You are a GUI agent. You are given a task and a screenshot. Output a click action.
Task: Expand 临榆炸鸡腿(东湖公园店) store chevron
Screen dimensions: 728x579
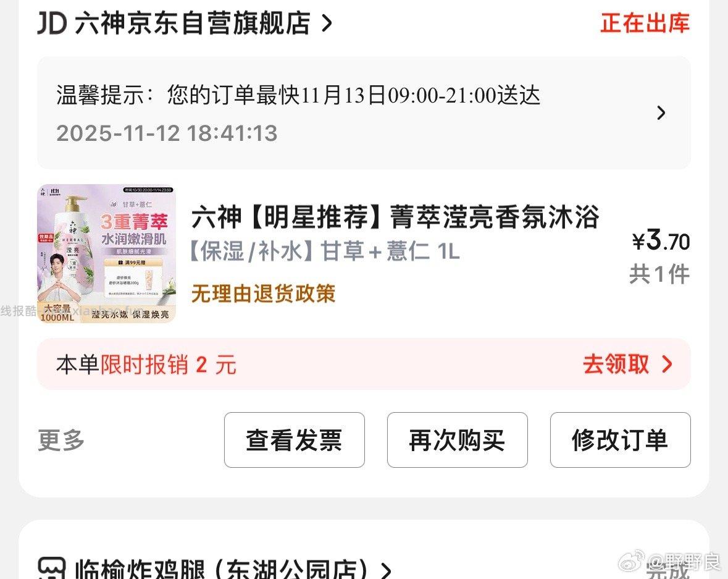[x=387, y=570]
